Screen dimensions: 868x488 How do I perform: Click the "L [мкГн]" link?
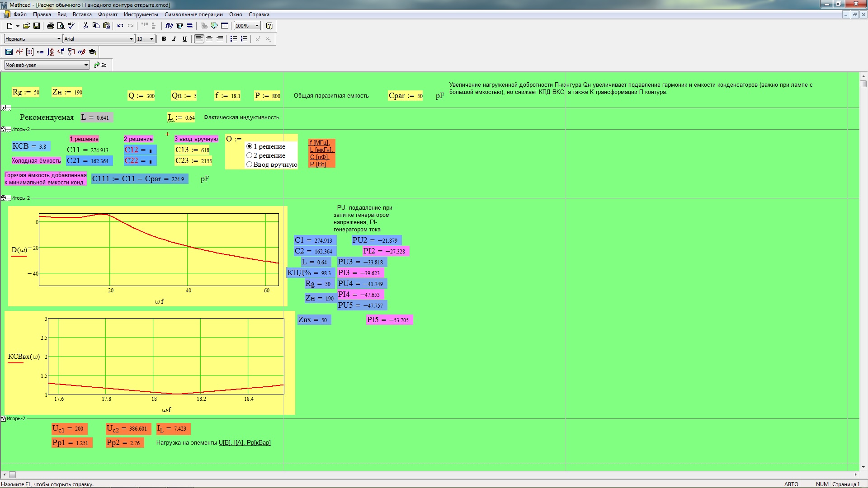click(321, 150)
